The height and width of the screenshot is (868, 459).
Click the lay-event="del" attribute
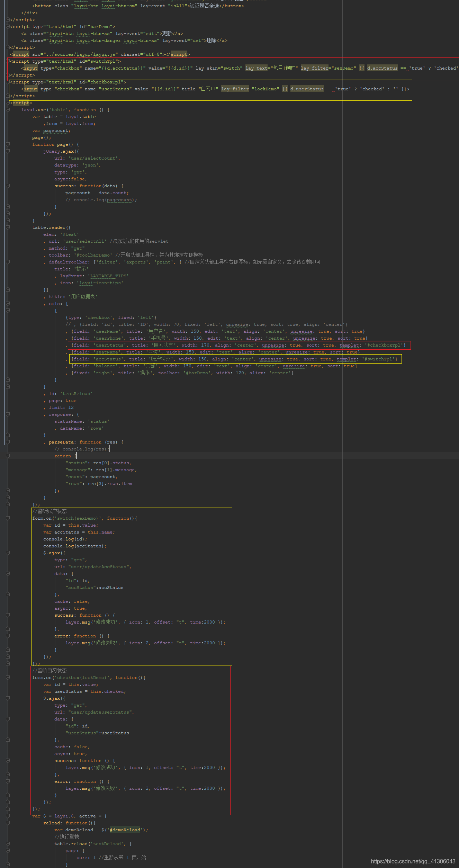[183, 41]
